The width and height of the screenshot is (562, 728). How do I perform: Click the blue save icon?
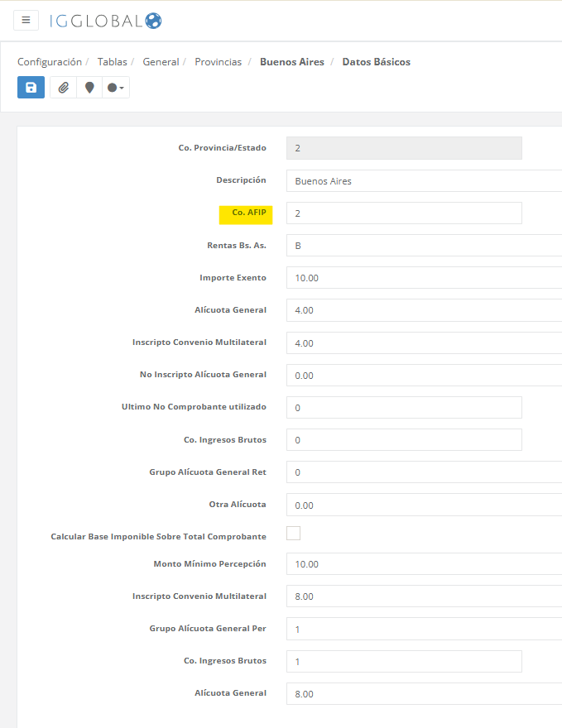[31, 88]
